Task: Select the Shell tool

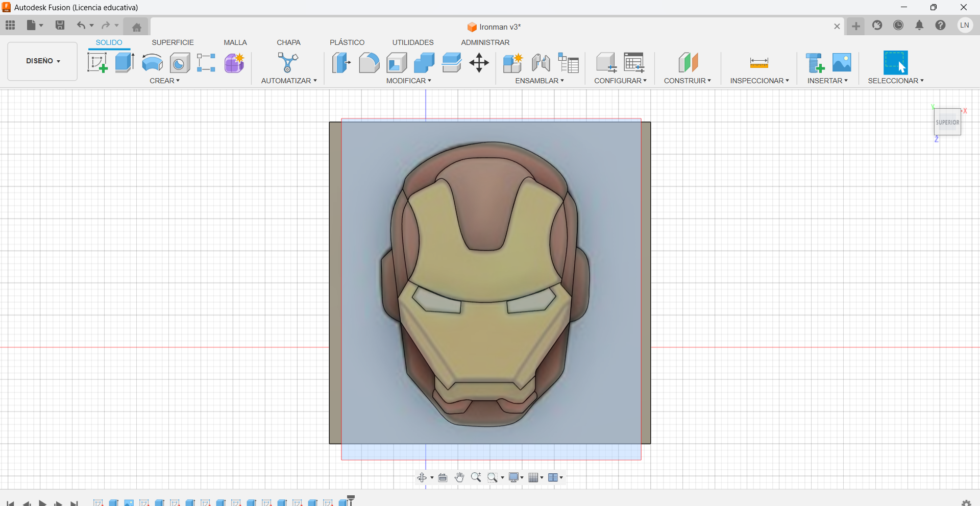Action: (397, 63)
